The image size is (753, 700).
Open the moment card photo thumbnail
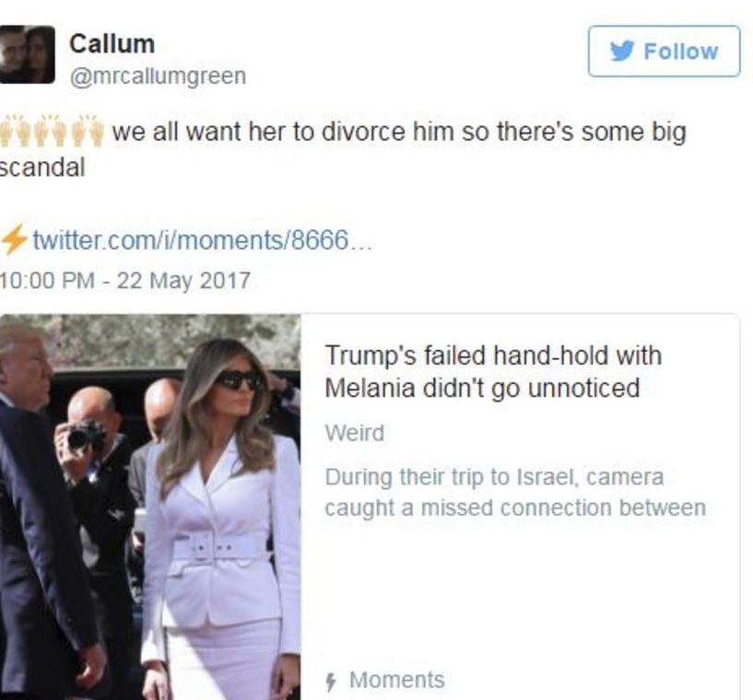(150, 507)
